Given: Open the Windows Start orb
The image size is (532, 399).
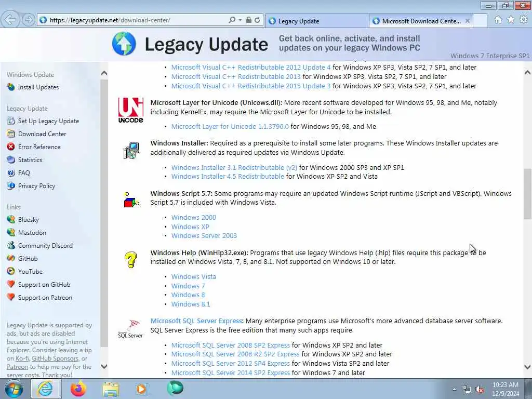Looking at the screenshot, I should 14,389.
